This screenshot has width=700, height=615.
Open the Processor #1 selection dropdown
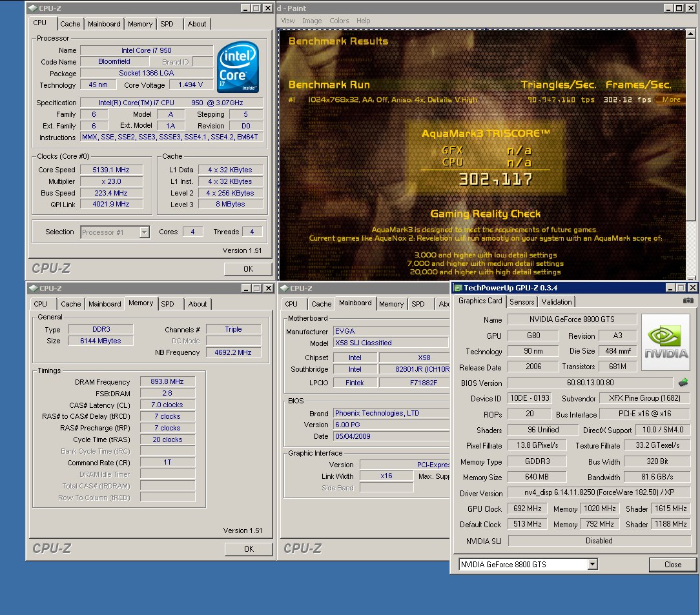144,232
